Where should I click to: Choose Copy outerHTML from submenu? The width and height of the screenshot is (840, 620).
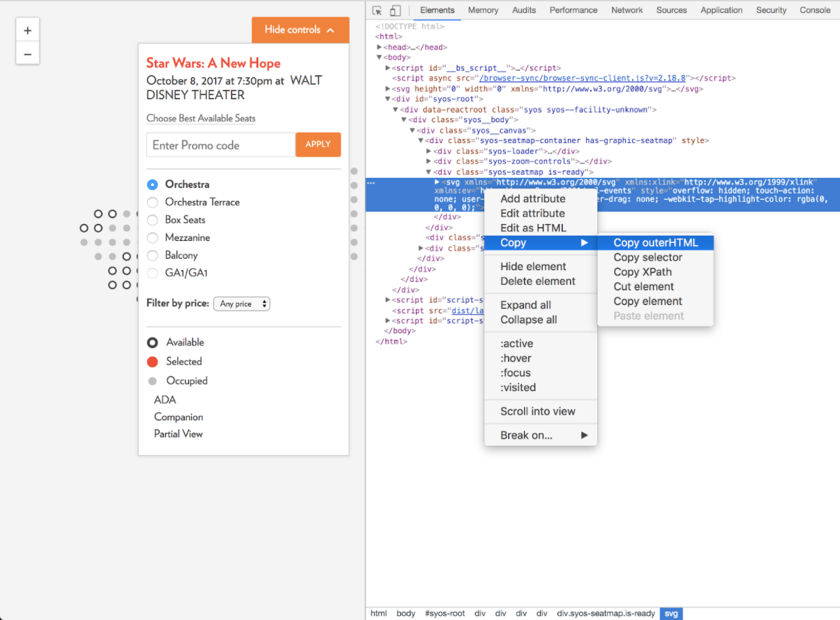(x=656, y=243)
